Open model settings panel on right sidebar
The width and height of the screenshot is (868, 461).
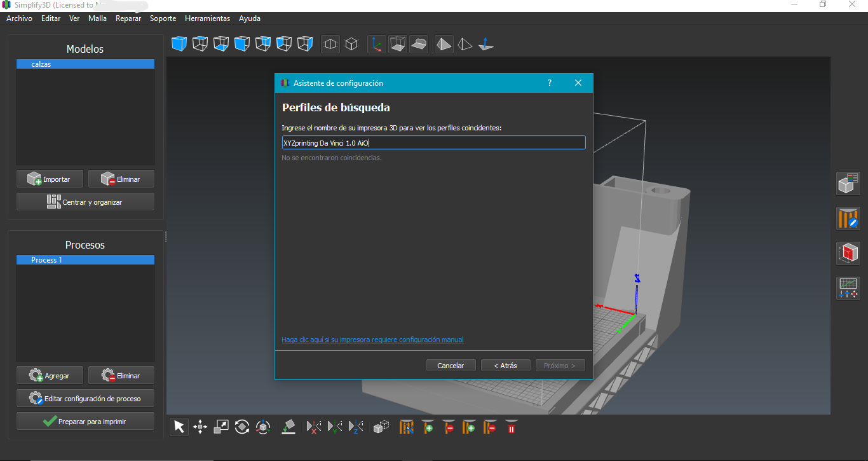(848, 183)
